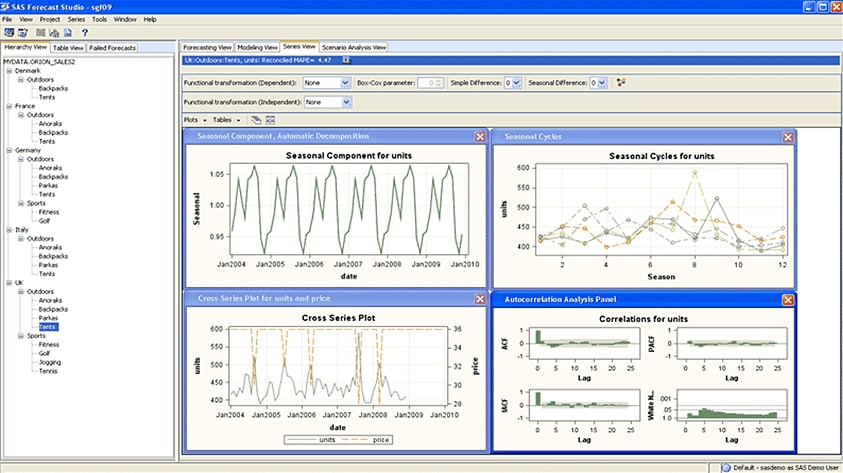Click the tile windows icon beside Tables

pos(270,120)
